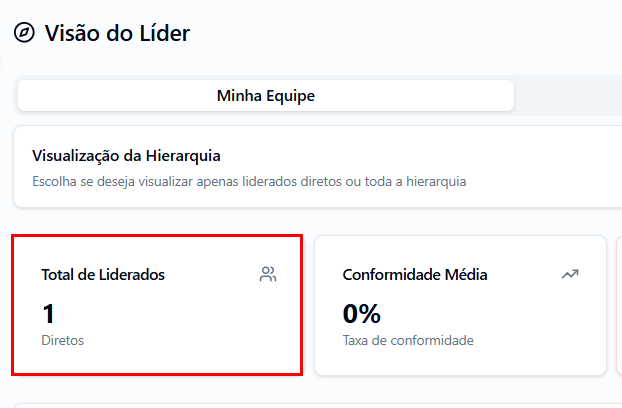Click empty space between Total de Liderados title and its icon
This screenshot has height=408, width=622.
210,274
